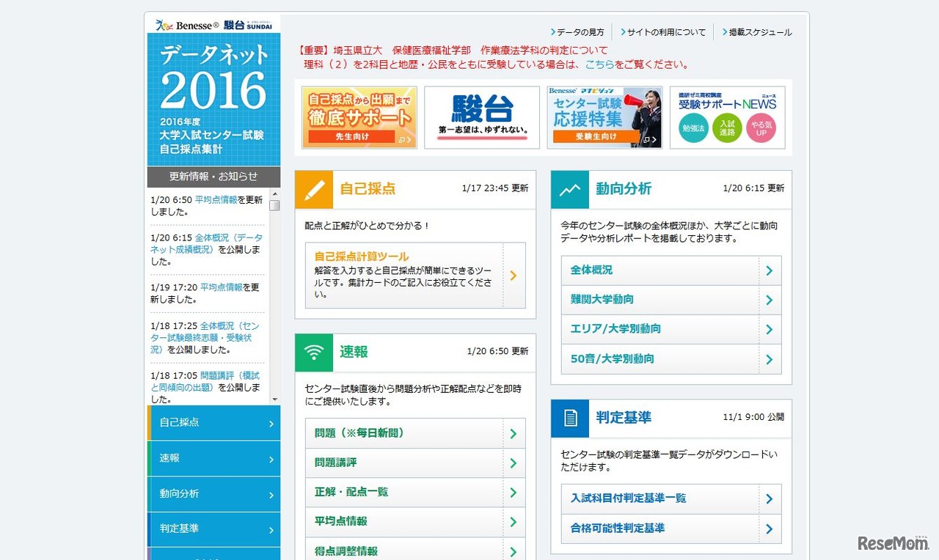Click the こちら link in the red notice
939x560 pixels.
(600, 65)
